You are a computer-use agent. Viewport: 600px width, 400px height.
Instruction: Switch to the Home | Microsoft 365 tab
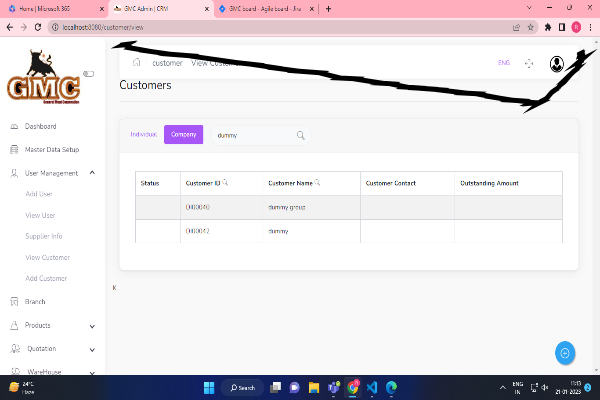tap(48, 8)
